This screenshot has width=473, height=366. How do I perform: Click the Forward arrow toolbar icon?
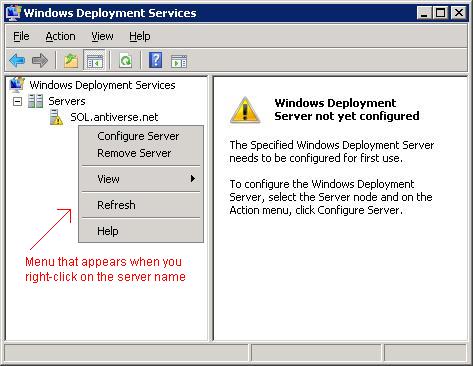coord(40,61)
